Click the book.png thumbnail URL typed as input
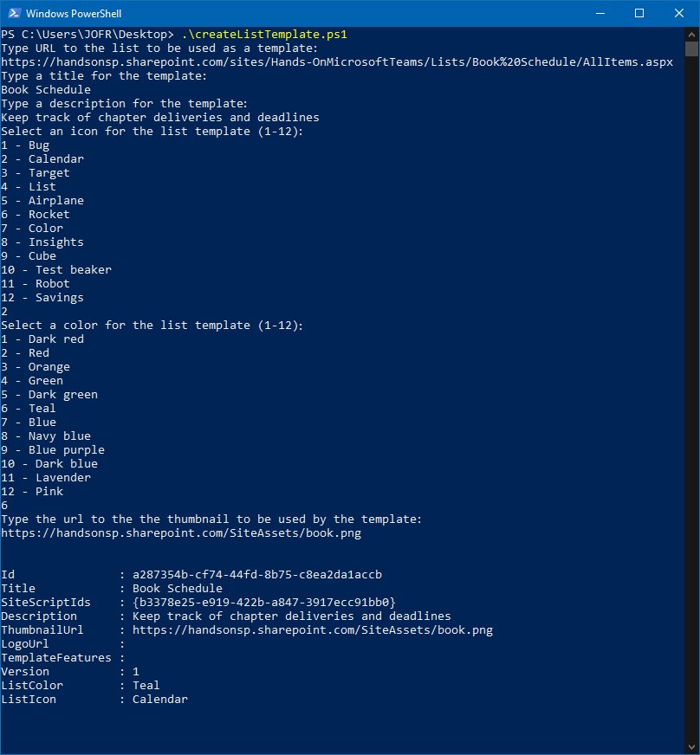700x755 pixels. 181,533
